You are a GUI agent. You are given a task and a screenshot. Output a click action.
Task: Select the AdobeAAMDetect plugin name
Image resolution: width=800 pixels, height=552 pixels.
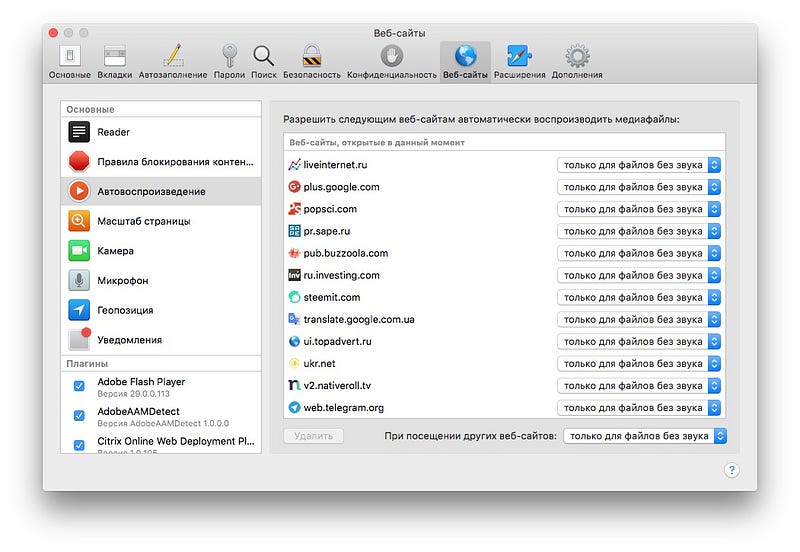(x=138, y=411)
